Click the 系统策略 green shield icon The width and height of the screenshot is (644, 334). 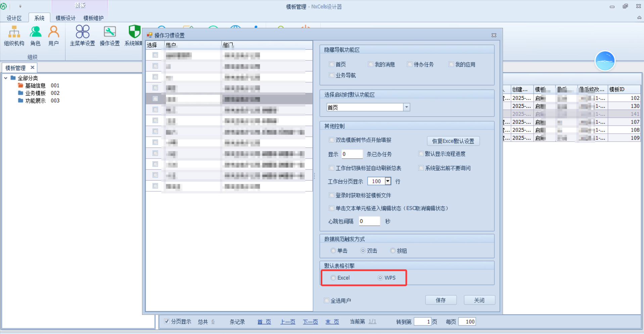[x=134, y=35]
